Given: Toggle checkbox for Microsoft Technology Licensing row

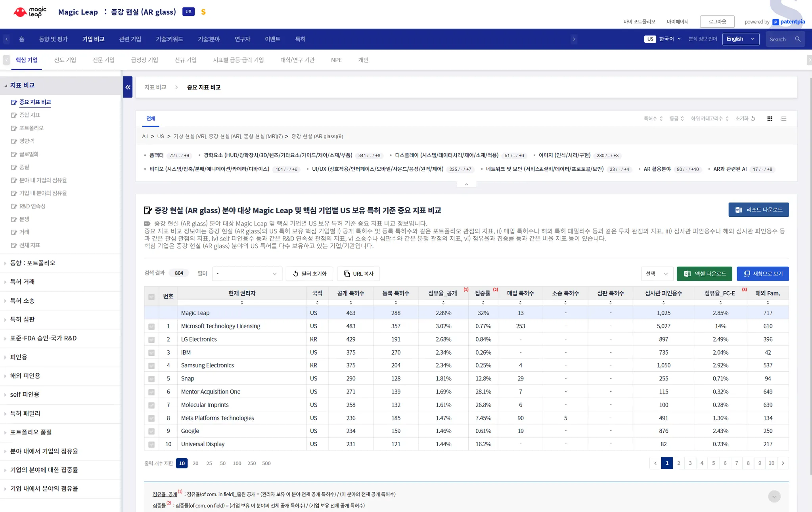Looking at the screenshot, I should point(151,327).
